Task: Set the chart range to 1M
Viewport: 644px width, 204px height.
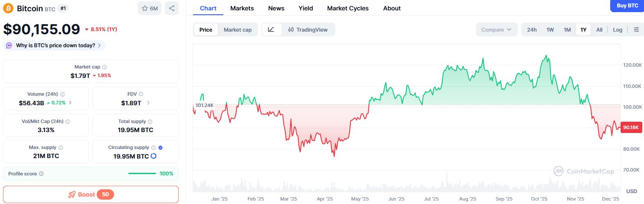Action: (567, 29)
